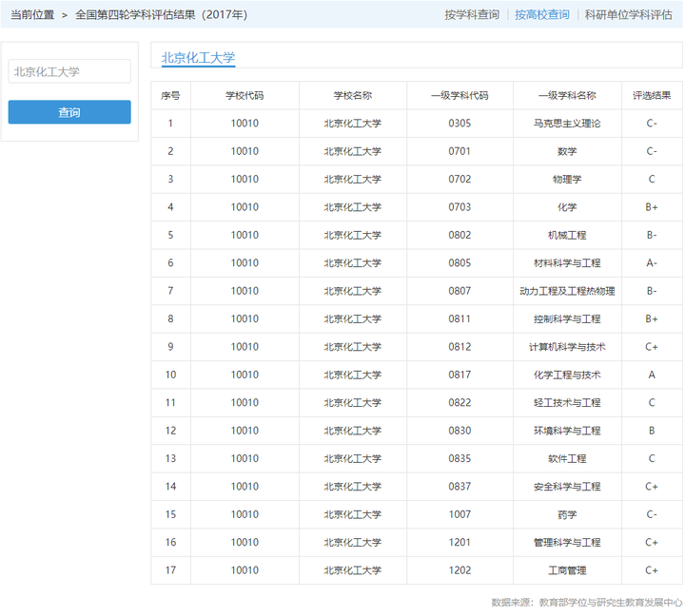The image size is (685, 616).
Task: Click the 评选结果 column header
Action: coord(652,95)
